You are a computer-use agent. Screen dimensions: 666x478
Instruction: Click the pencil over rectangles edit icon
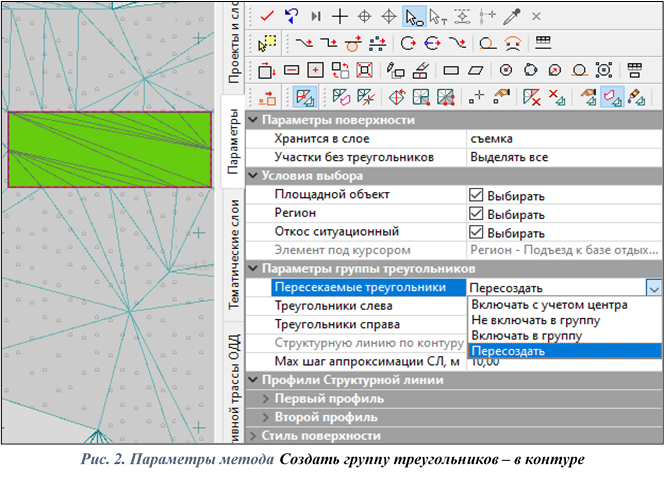coord(395,70)
